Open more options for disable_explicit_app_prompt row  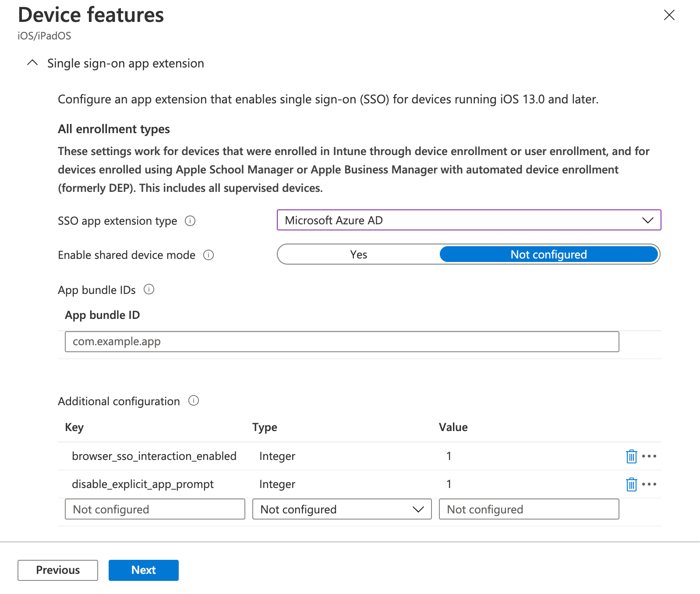[649, 484]
